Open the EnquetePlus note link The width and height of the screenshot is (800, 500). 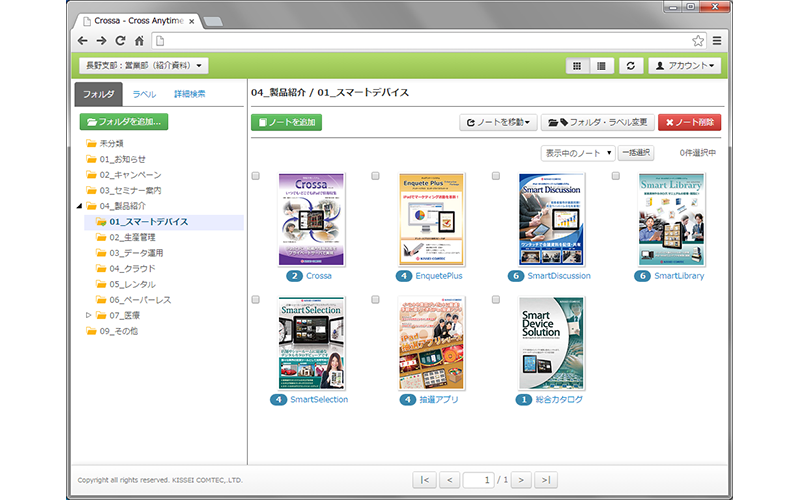click(x=439, y=276)
